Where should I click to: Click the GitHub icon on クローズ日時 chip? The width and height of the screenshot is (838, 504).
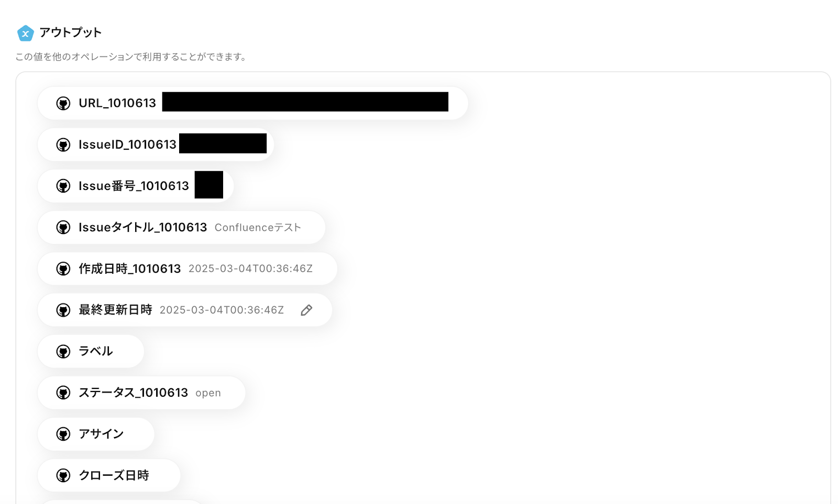click(63, 475)
